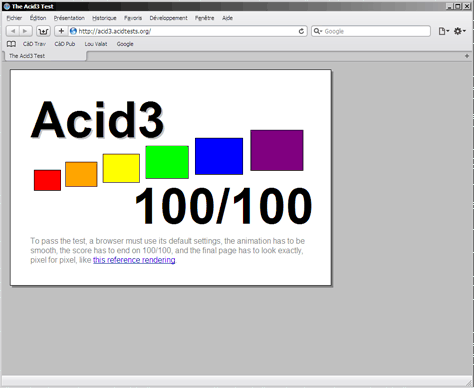Go back with the left arrow button
The image size is (474, 388).
[13, 31]
